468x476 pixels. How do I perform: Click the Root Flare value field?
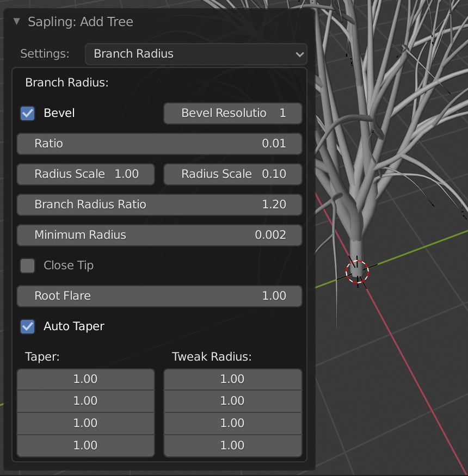pos(159,296)
